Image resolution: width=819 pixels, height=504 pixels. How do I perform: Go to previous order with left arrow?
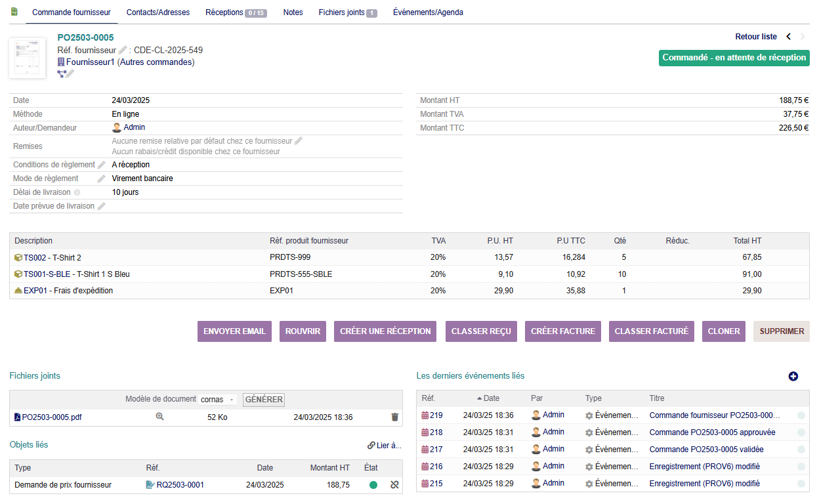(789, 37)
